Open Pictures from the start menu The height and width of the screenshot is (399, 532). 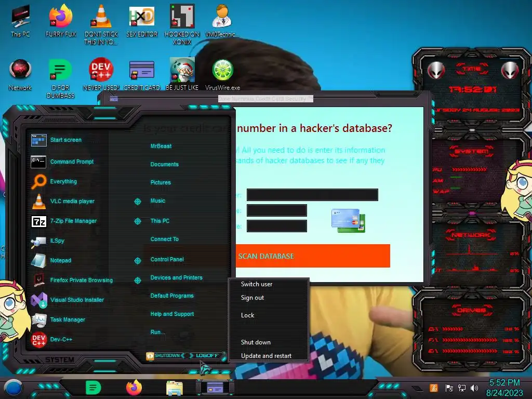tap(161, 182)
